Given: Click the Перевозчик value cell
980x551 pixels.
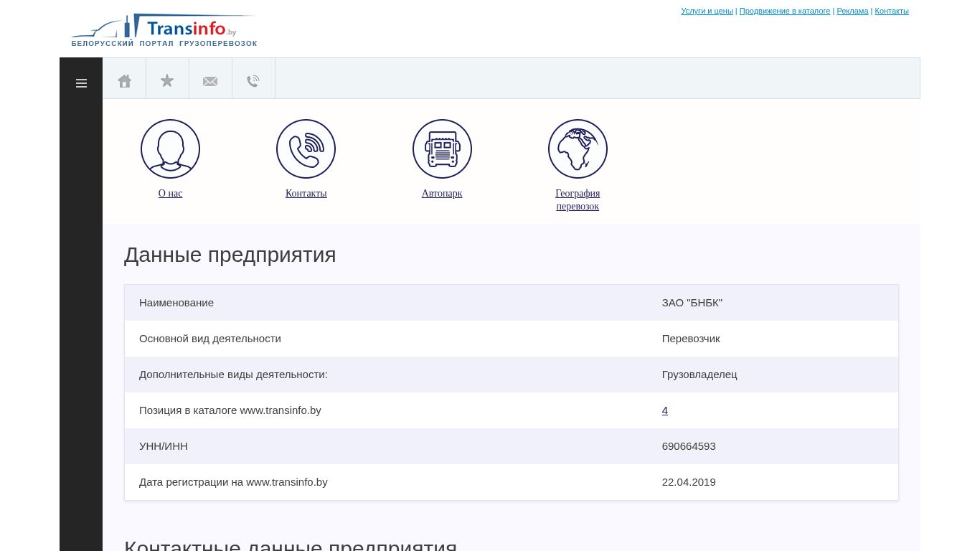Looking at the screenshot, I should (691, 339).
